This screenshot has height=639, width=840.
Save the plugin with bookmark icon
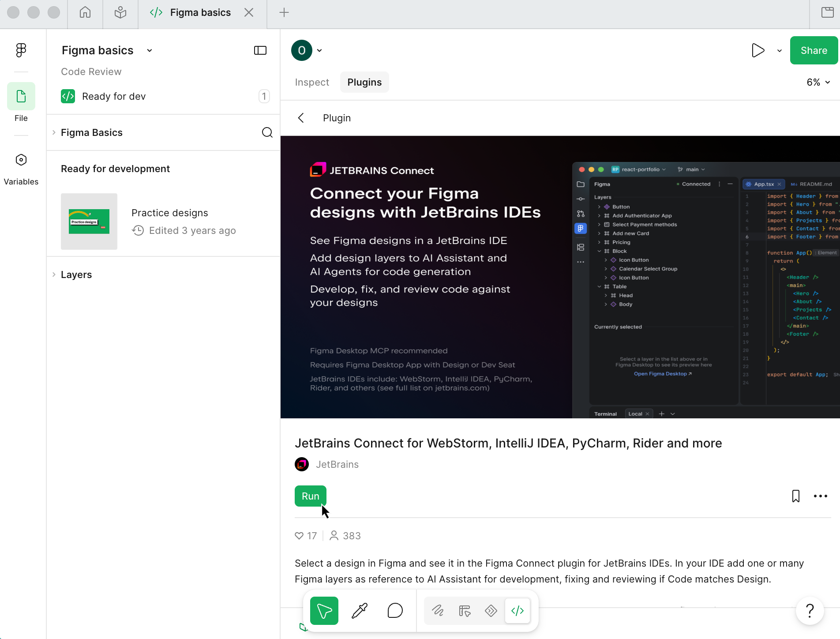point(796,496)
